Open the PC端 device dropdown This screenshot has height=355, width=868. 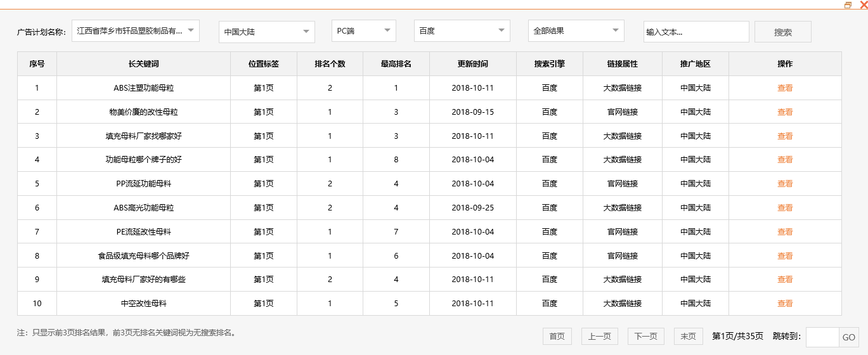[364, 30]
